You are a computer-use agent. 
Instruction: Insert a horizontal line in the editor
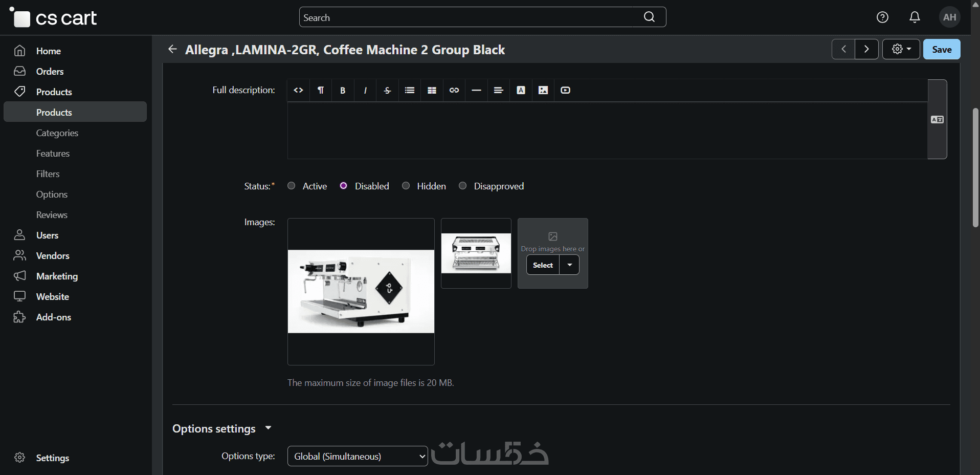[x=476, y=90]
